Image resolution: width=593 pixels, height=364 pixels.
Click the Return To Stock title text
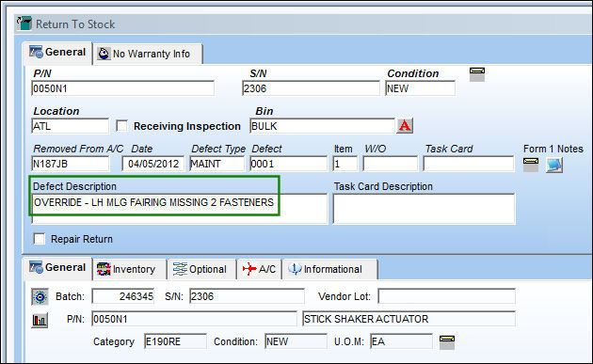[x=75, y=24]
